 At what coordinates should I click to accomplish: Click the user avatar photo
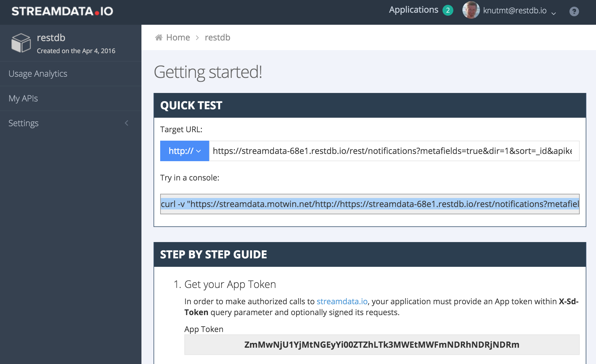(471, 11)
